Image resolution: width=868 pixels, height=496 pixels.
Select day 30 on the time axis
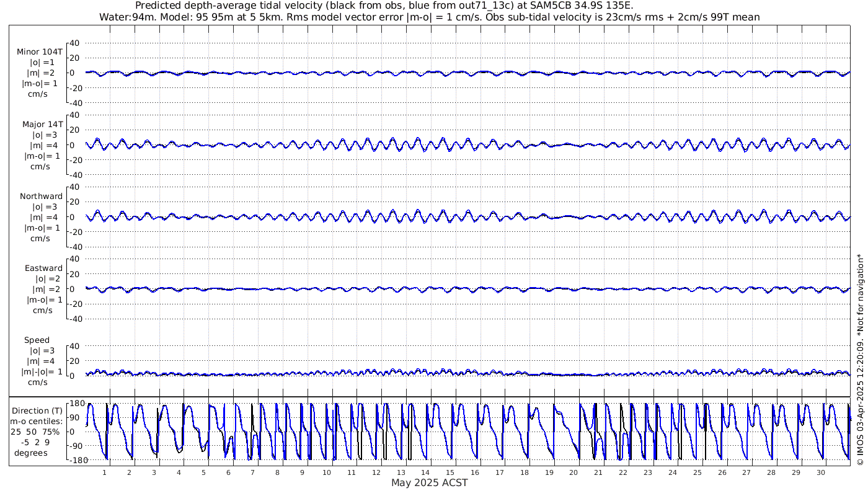click(x=820, y=472)
